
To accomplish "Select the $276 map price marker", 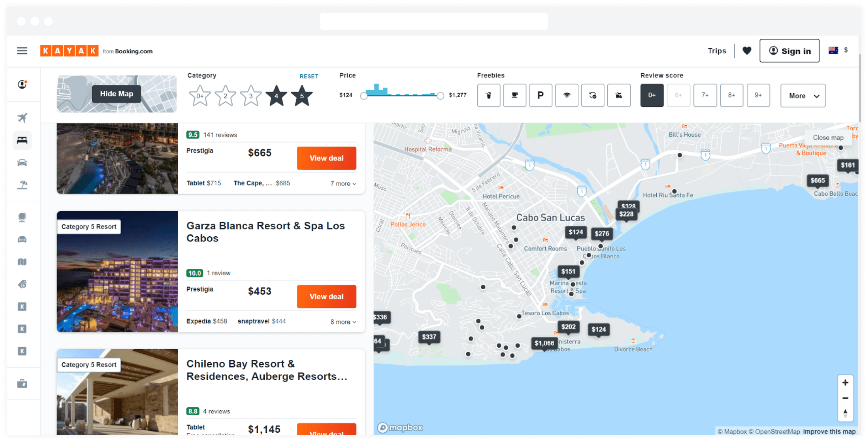I will [x=602, y=234].
